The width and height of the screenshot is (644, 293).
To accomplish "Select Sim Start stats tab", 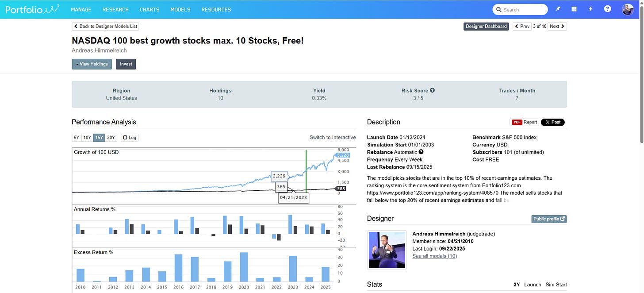I will [x=556, y=285].
